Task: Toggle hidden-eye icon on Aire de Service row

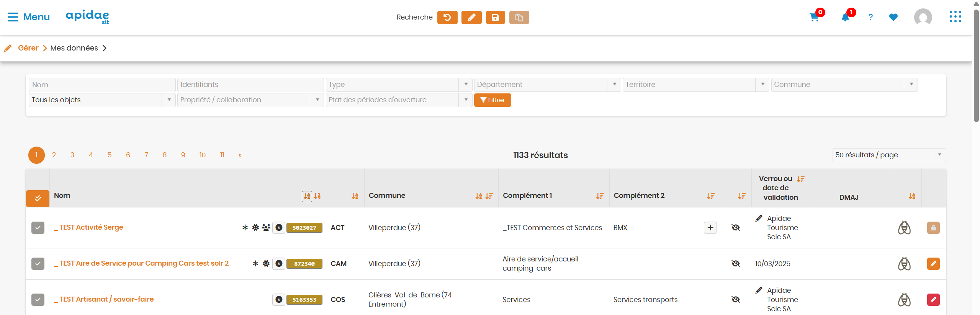Action: (736, 264)
